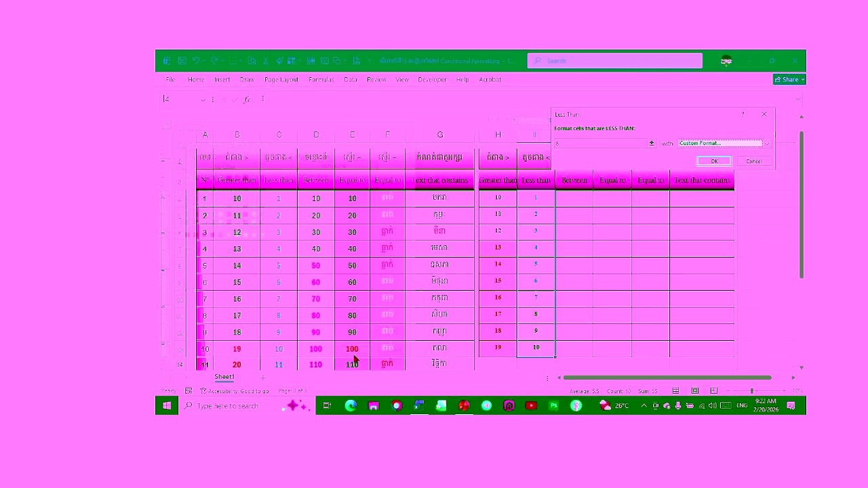868x488 pixels.
Task: Select column G header
Action: (x=439, y=135)
